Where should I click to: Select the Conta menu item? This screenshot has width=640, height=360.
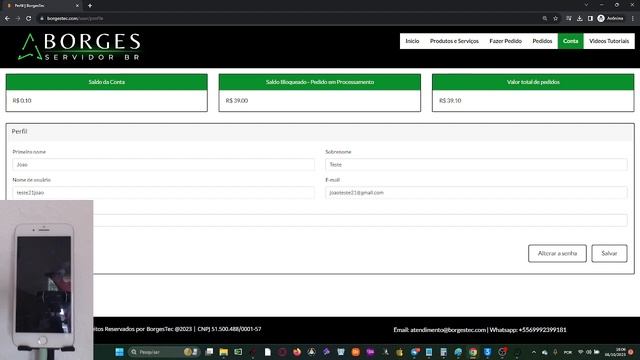tap(571, 41)
